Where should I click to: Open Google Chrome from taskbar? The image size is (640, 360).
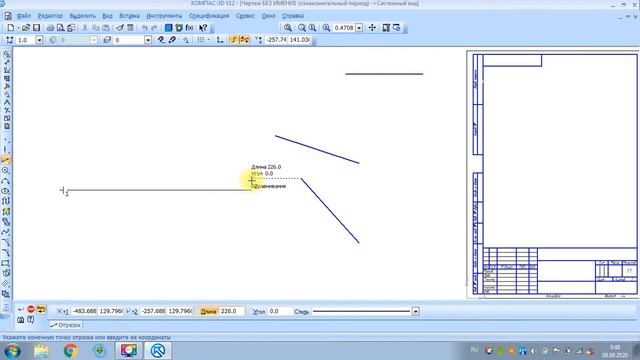tap(71, 351)
